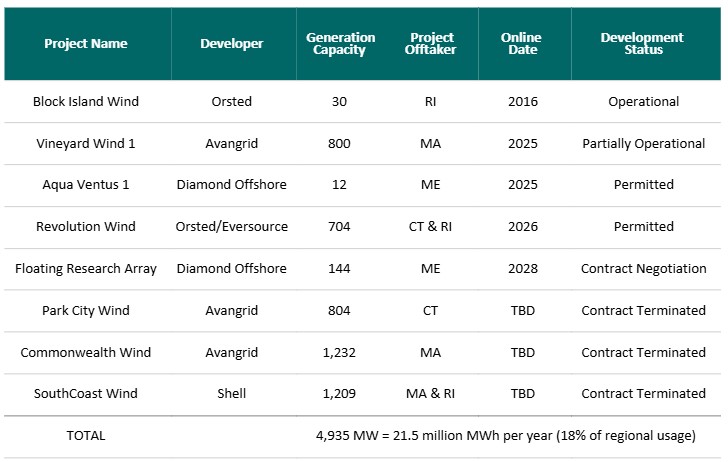728x462 pixels.
Task: Click the ME offtaker in Floating Research row
Action: pyautogui.click(x=430, y=268)
